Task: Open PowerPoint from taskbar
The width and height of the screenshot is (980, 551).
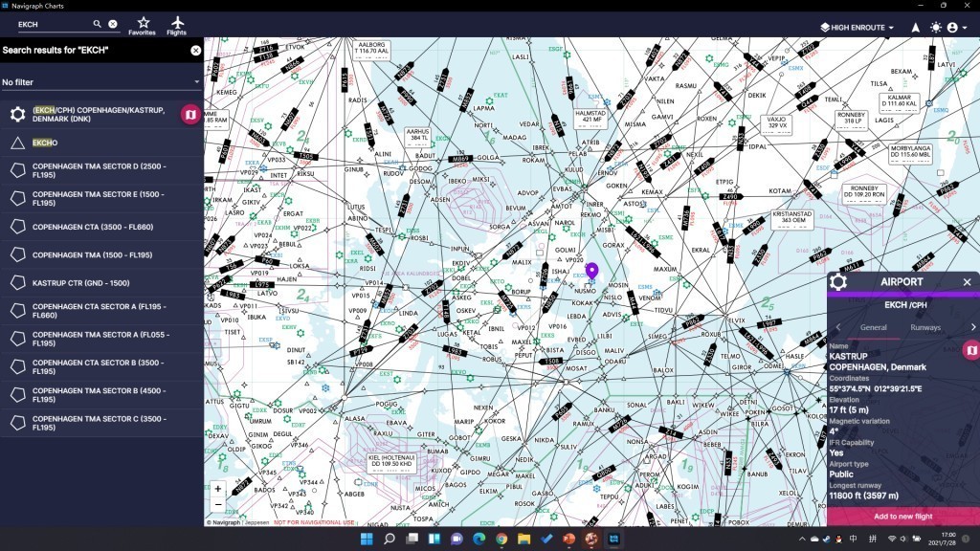Action: [x=568, y=539]
